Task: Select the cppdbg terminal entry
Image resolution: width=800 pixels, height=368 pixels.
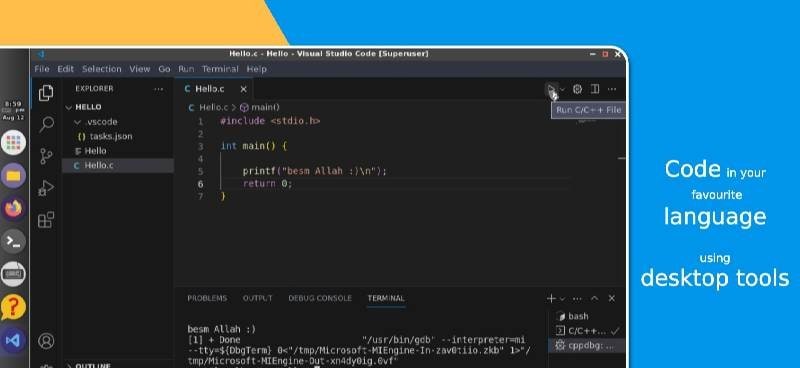Action: coord(587,346)
